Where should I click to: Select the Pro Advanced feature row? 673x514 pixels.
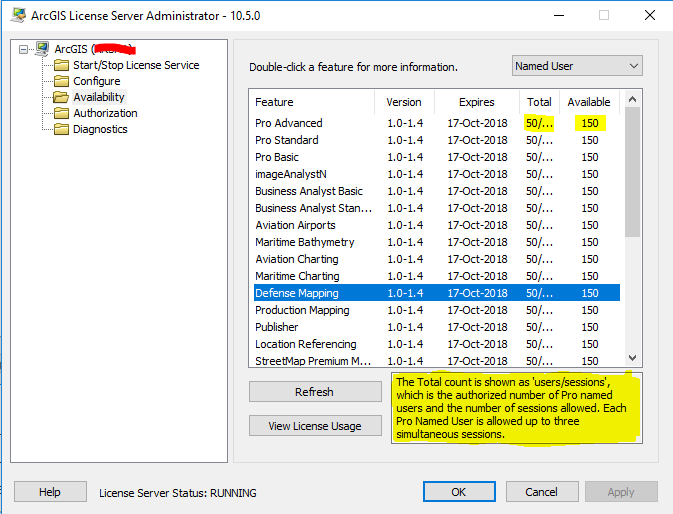click(437, 123)
